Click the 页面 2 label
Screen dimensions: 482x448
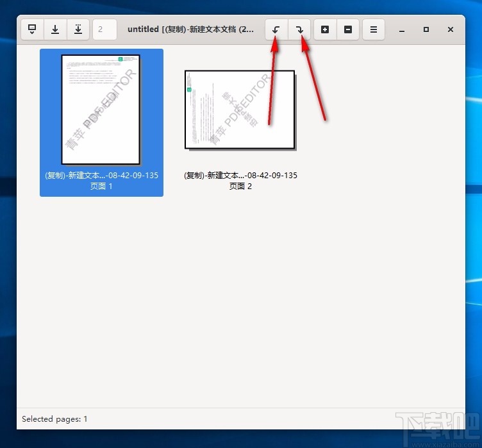pyautogui.click(x=240, y=186)
